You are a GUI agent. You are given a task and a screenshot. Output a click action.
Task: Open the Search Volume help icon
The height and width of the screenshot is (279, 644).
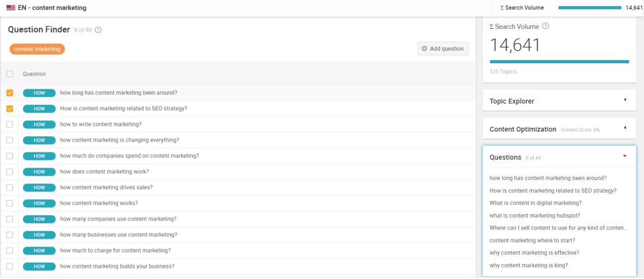point(546,26)
